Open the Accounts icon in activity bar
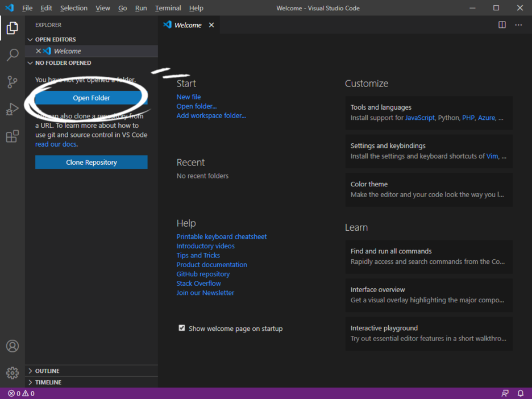 [x=12, y=346]
